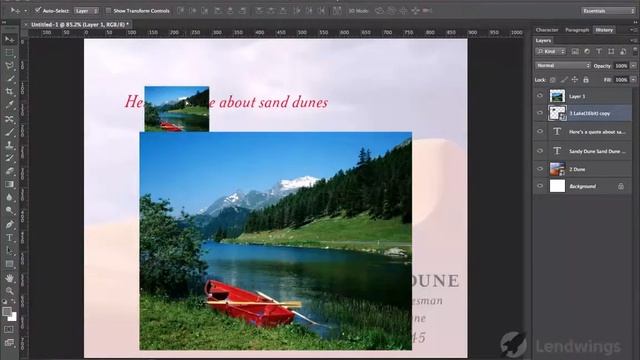Image resolution: width=640 pixels, height=360 pixels.
Task: Select the Move tool
Action: point(9,39)
